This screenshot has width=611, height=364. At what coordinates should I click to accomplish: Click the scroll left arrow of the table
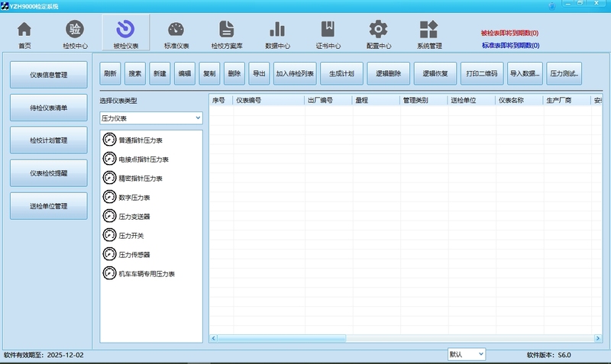tap(213, 338)
